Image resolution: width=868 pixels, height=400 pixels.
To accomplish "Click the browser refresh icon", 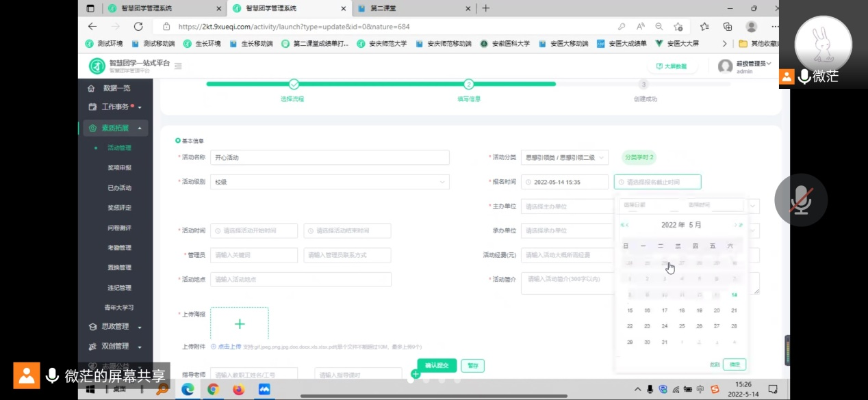I will [x=138, y=27].
